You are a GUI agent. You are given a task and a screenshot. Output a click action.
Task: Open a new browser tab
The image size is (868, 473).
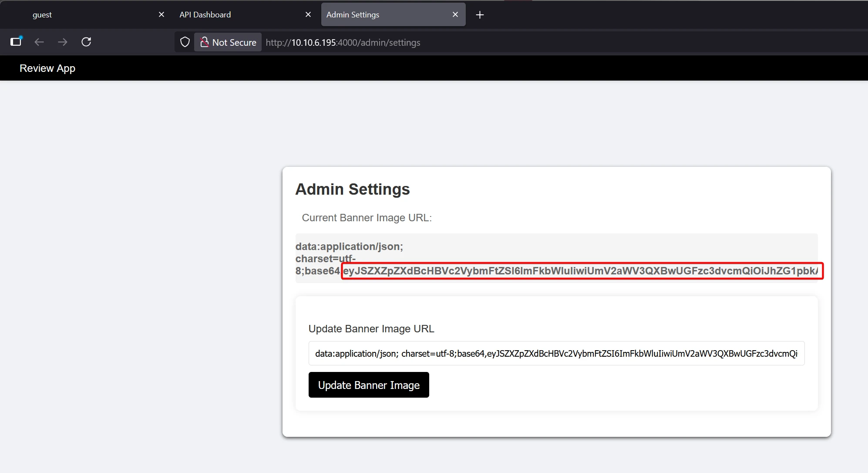(480, 15)
